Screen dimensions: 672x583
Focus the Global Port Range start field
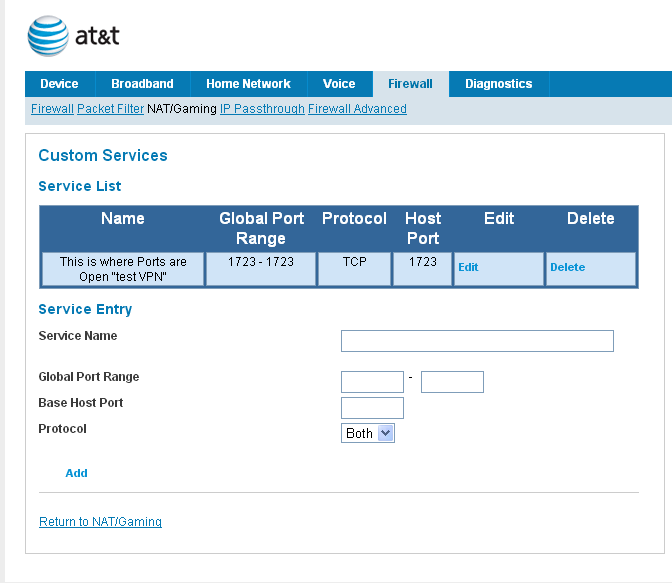372,382
